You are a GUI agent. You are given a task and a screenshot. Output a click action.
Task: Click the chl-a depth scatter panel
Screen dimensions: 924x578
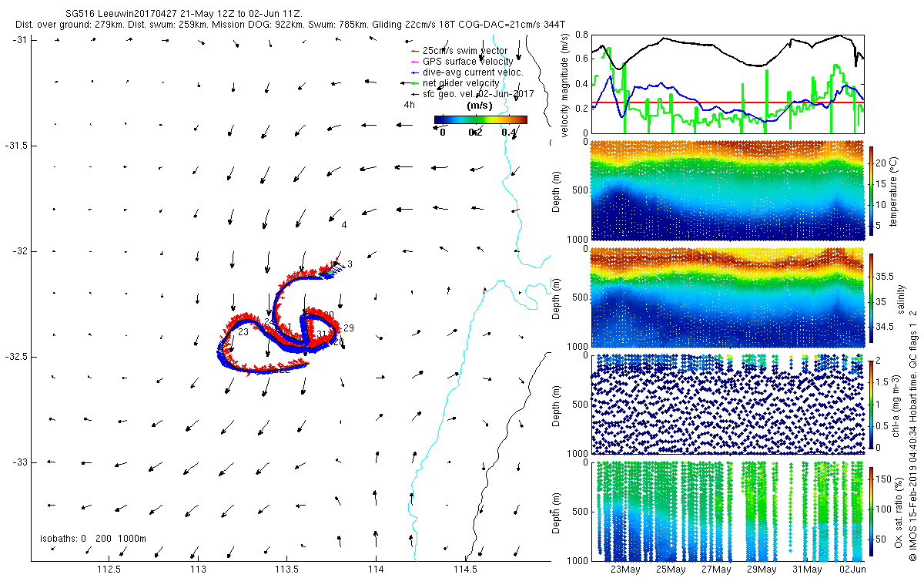click(727, 404)
